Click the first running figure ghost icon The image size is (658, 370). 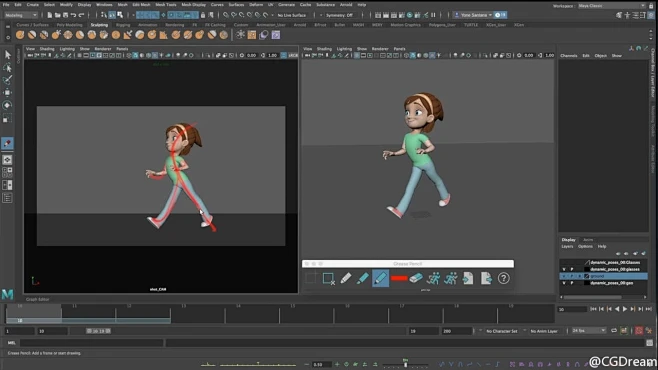(433, 278)
